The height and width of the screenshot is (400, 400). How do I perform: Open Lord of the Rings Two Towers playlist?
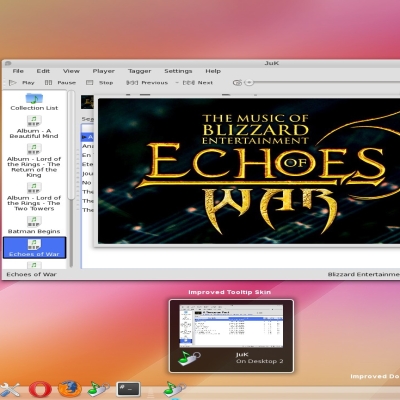(34, 197)
